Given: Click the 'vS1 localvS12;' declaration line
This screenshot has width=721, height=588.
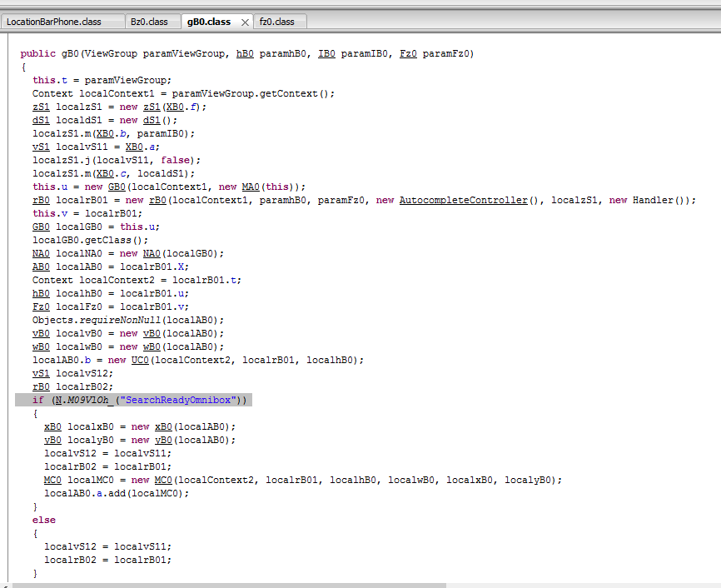Looking at the screenshot, I should [x=72, y=374].
